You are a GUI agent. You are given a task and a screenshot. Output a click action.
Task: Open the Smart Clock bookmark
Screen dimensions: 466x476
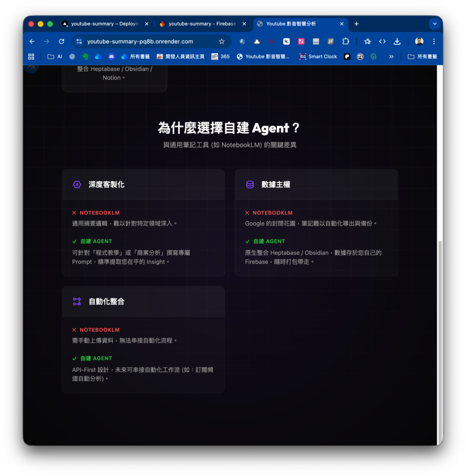(318, 57)
